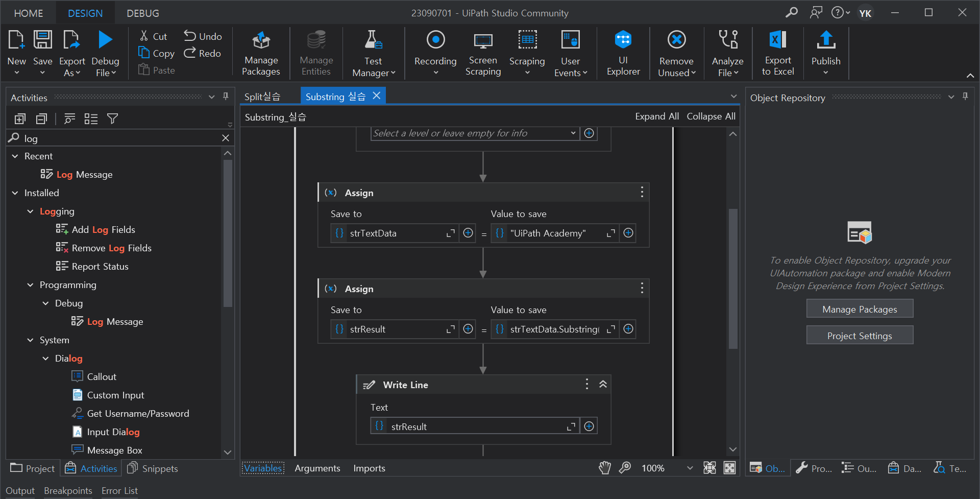Expand all activities tree icon

click(20, 119)
